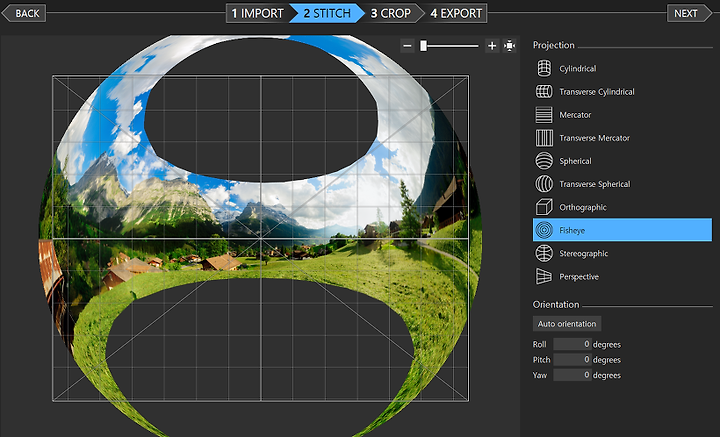Click the Stereographic projection icon

(x=544, y=253)
